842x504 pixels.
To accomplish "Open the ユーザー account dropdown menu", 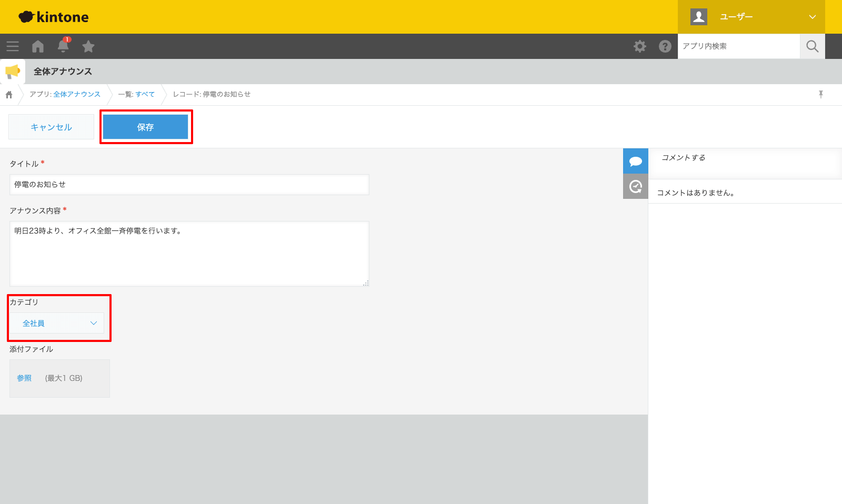I will tap(751, 17).
